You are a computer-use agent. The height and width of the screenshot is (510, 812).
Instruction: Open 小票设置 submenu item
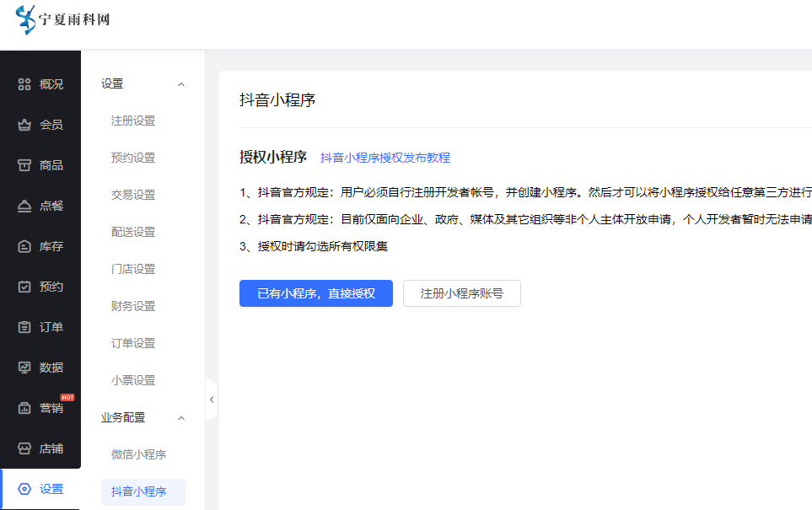click(133, 380)
